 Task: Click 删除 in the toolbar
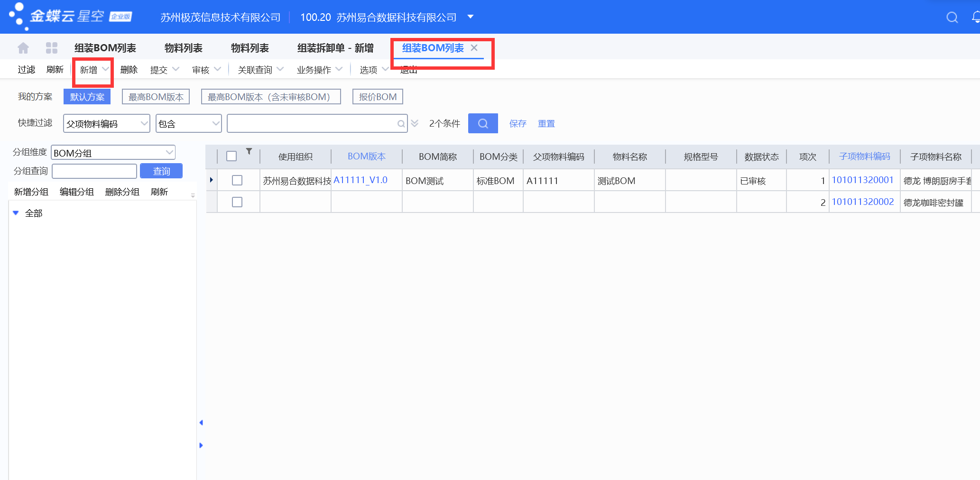click(x=129, y=70)
